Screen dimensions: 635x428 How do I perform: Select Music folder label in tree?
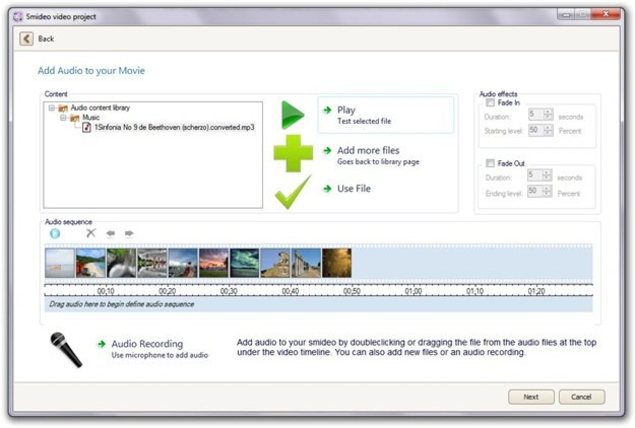click(91, 117)
